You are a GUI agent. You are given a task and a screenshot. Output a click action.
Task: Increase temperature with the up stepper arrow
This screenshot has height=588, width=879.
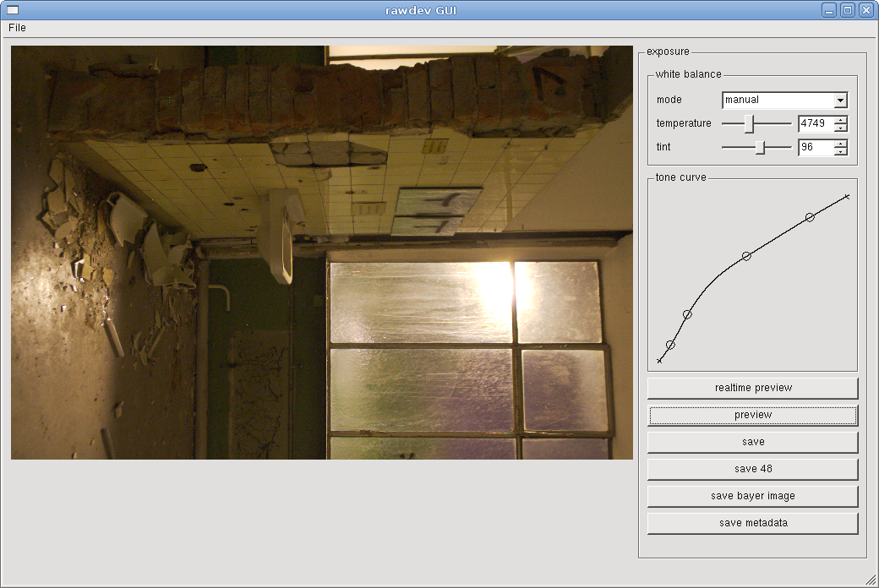pyautogui.click(x=840, y=120)
